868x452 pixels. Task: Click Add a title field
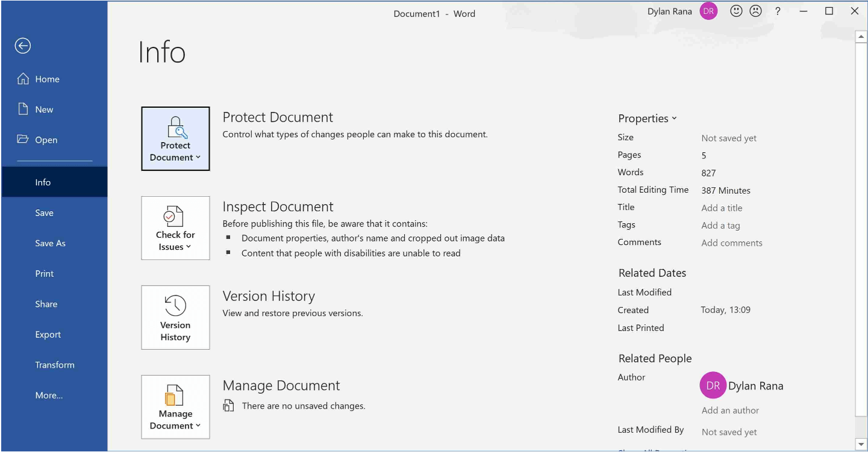click(721, 207)
